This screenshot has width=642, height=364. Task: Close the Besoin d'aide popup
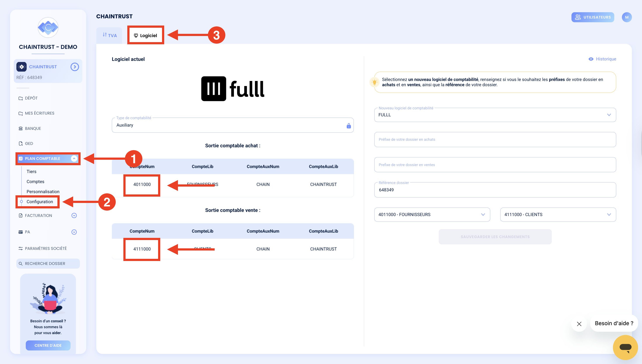pos(579,324)
